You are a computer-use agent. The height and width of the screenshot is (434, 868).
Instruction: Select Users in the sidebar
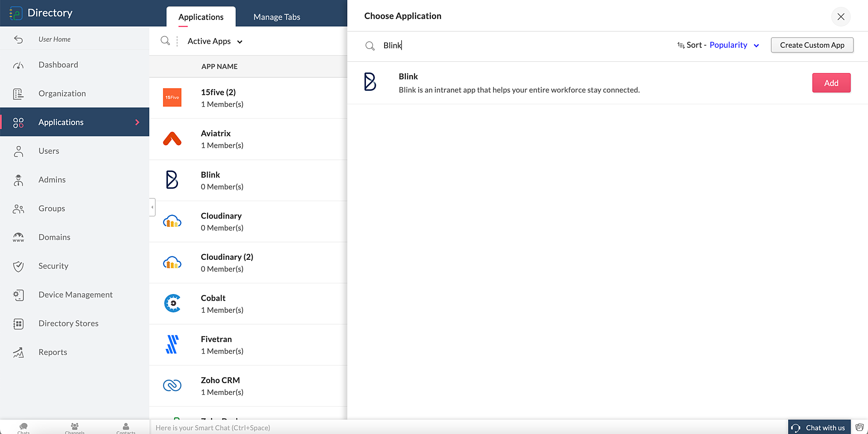pos(75,151)
